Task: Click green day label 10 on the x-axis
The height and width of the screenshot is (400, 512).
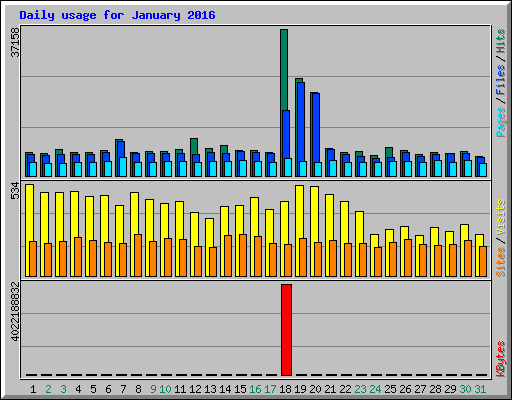Action: (165, 389)
